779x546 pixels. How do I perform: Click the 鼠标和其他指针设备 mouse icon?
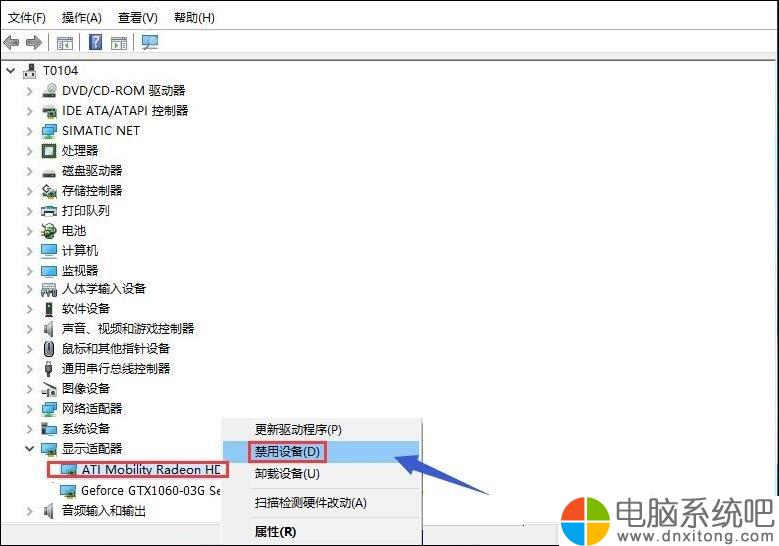(x=49, y=349)
